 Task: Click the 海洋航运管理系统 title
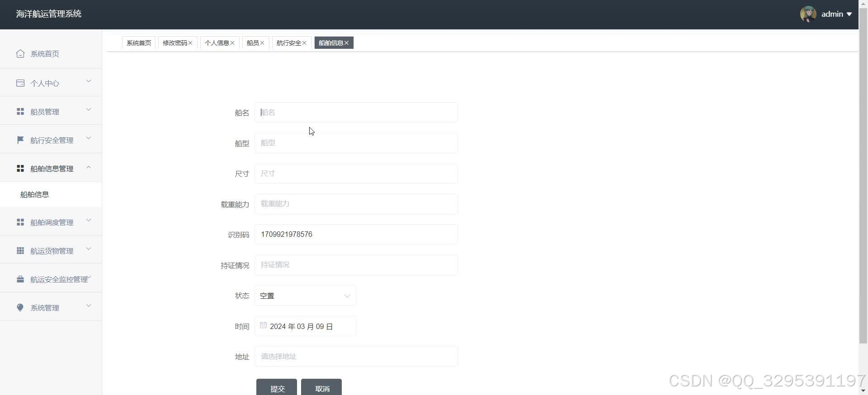click(49, 14)
